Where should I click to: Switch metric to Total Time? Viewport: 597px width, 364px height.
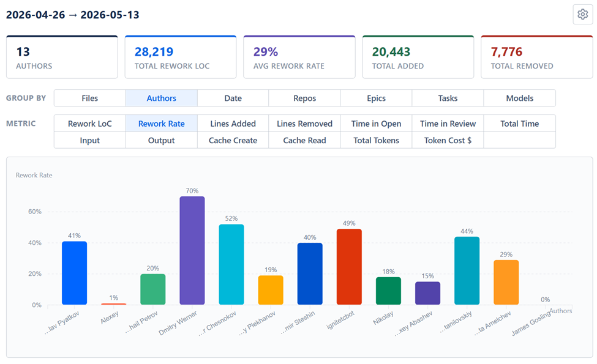[x=520, y=124]
